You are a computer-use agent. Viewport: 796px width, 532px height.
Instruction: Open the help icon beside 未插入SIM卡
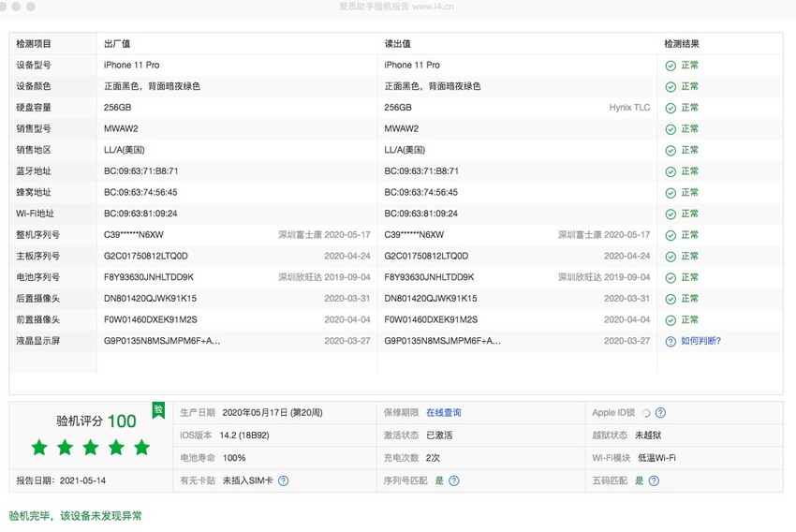pyautogui.click(x=283, y=480)
